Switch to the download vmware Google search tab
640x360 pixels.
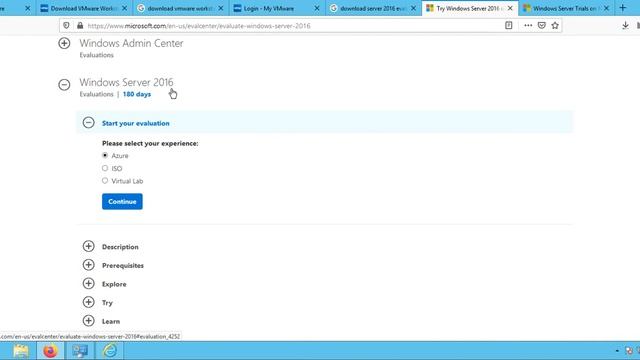[x=180, y=8]
